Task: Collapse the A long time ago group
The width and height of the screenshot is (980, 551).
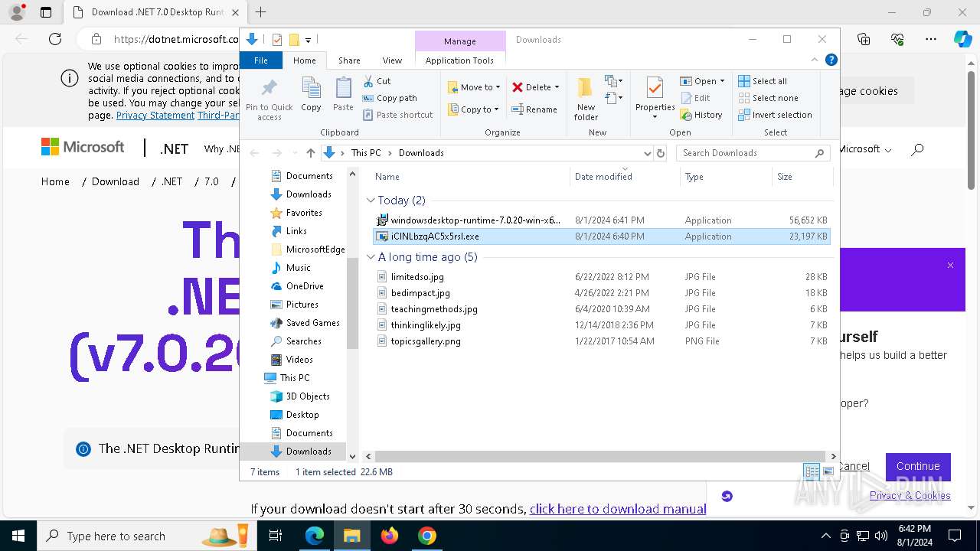Action: point(371,257)
